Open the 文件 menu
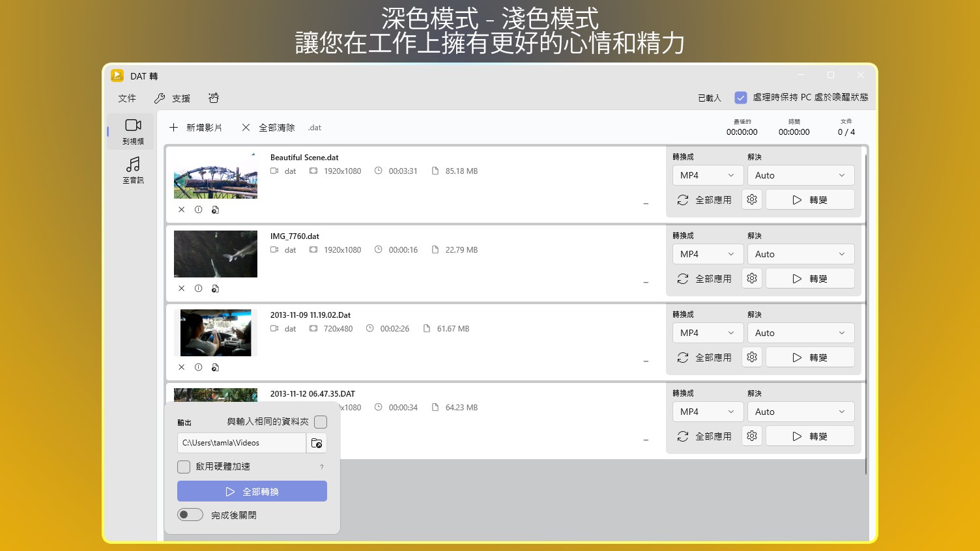Screen dimensions: 980x551 [x=127, y=98]
